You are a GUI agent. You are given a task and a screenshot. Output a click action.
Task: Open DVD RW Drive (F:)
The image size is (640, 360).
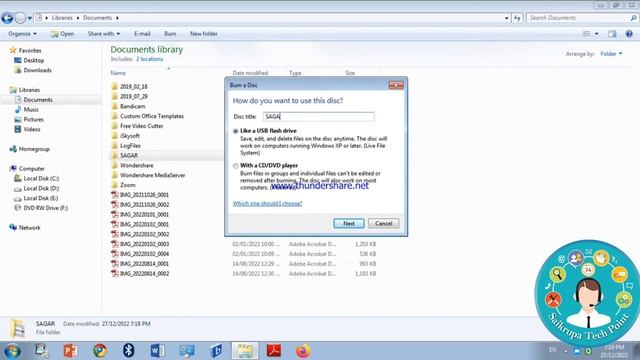tap(45, 208)
